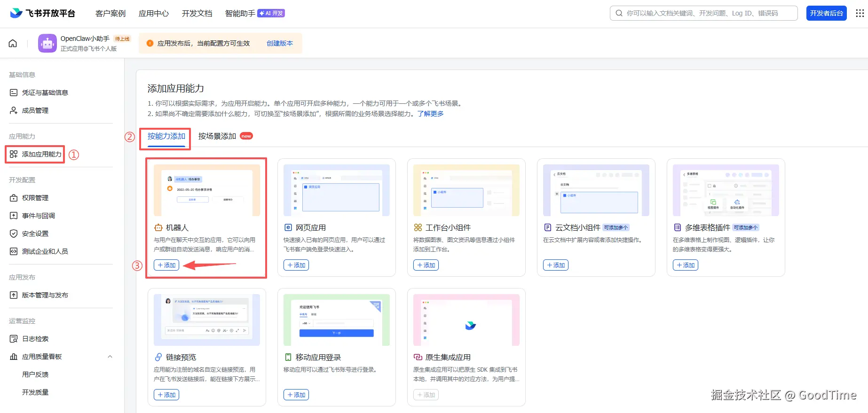Add the 多维表格插件 capability
This screenshot has width=868, height=413.
[686, 265]
